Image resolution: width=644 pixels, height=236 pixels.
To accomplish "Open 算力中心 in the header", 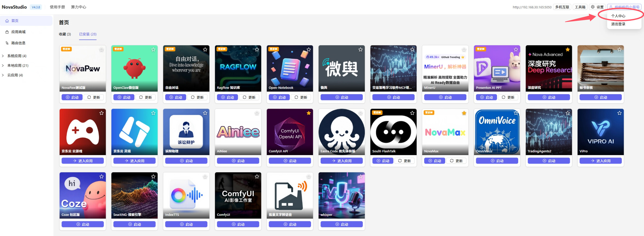I will [x=79, y=7].
